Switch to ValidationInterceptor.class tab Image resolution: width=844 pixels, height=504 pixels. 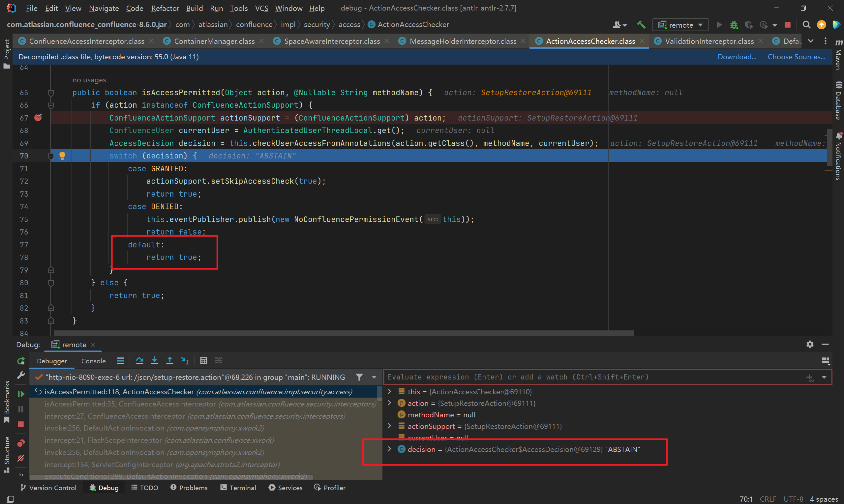point(709,41)
